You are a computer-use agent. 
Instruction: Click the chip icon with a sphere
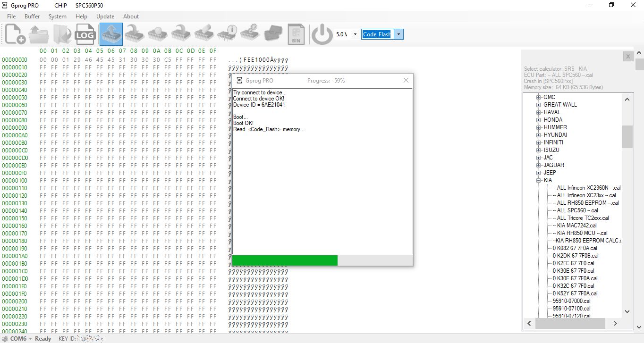coord(158,34)
